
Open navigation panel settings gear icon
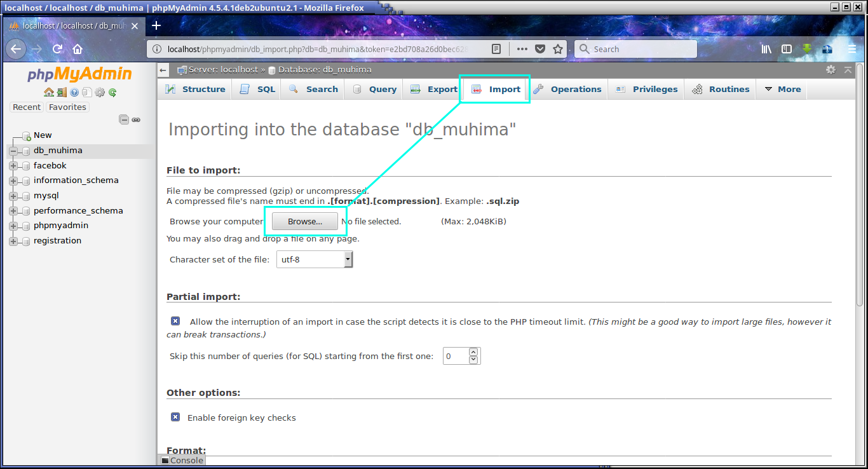click(x=100, y=92)
